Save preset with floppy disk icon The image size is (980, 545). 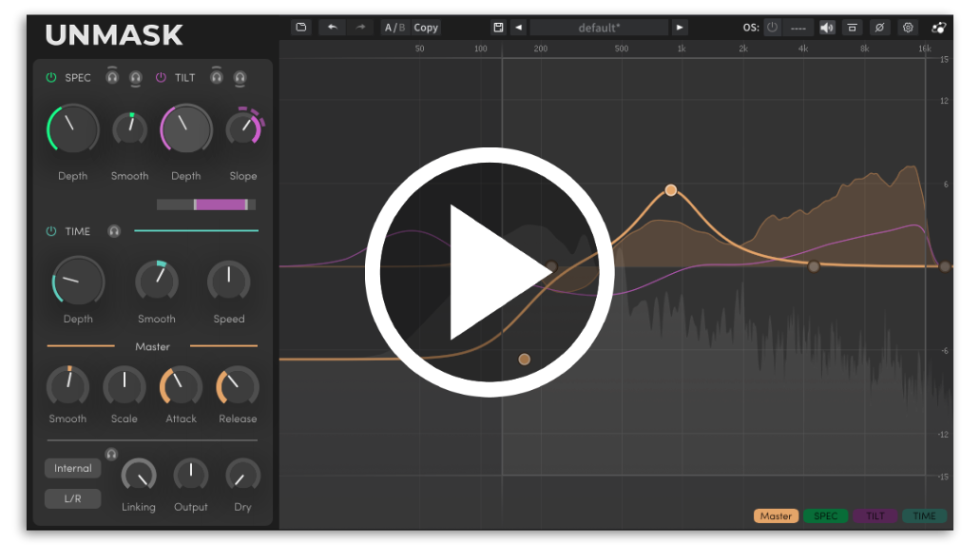pos(498,28)
